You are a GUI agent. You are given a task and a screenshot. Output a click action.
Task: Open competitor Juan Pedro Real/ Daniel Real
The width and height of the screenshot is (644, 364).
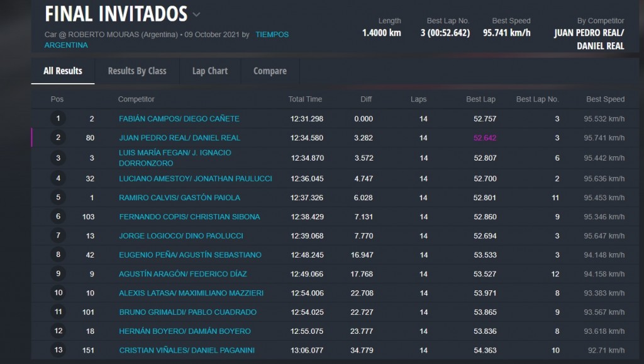pyautogui.click(x=179, y=137)
